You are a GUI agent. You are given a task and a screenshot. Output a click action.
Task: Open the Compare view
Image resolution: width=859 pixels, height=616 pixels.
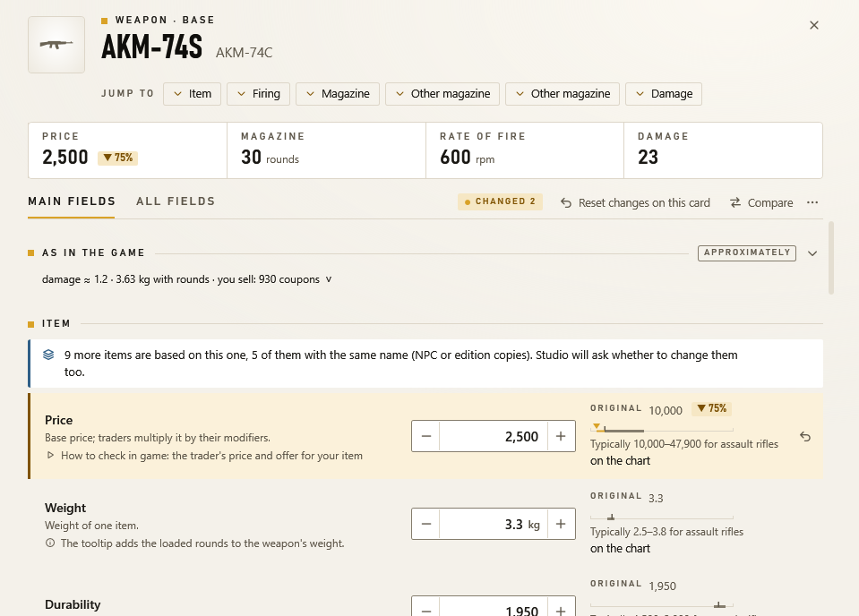[761, 202]
